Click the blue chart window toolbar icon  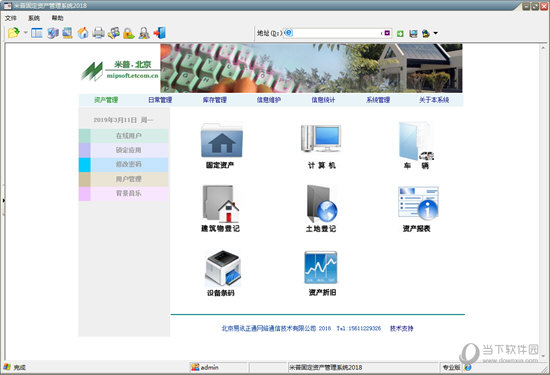(68, 33)
